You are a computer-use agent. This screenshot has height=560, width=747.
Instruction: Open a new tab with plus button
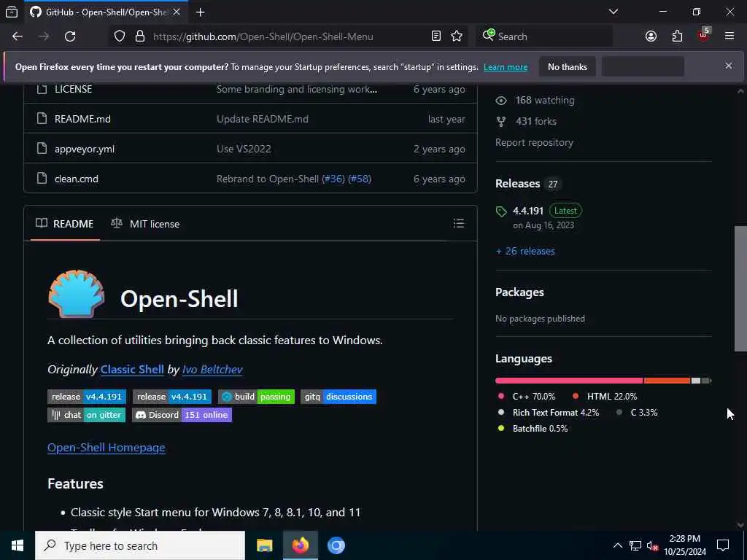[200, 12]
